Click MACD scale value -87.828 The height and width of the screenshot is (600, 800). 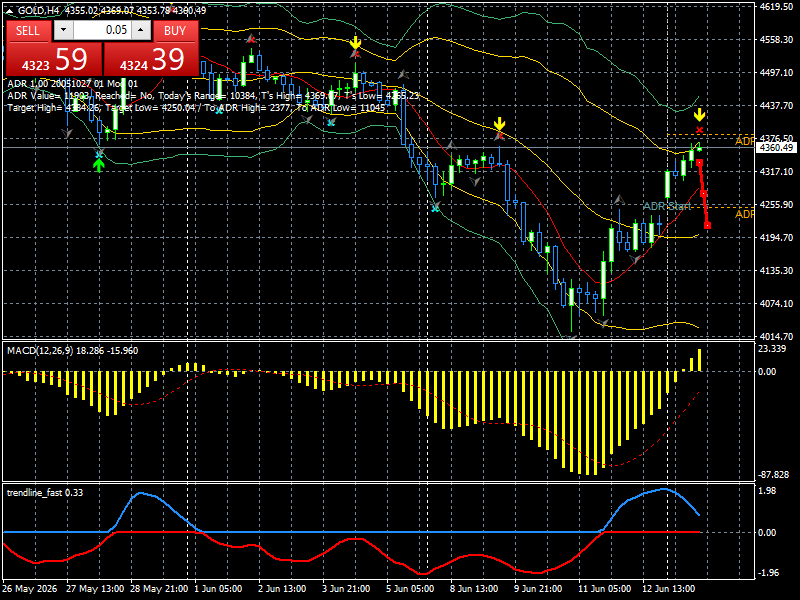click(773, 475)
